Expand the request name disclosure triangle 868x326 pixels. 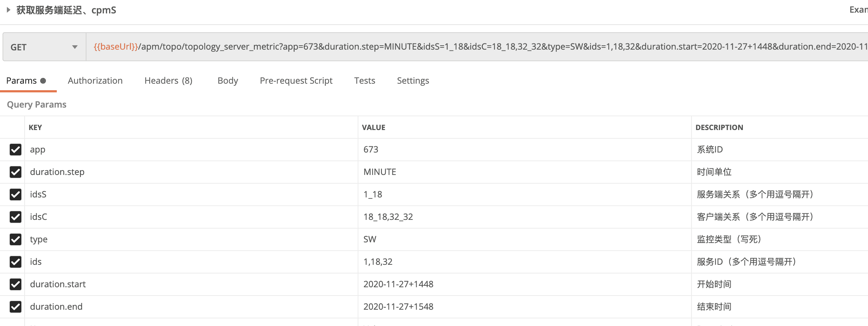click(8, 10)
